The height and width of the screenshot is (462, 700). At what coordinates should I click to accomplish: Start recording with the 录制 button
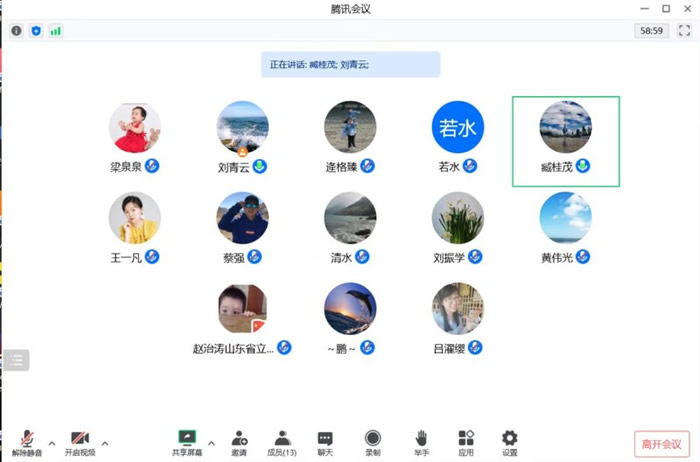click(x=372, y=442)
